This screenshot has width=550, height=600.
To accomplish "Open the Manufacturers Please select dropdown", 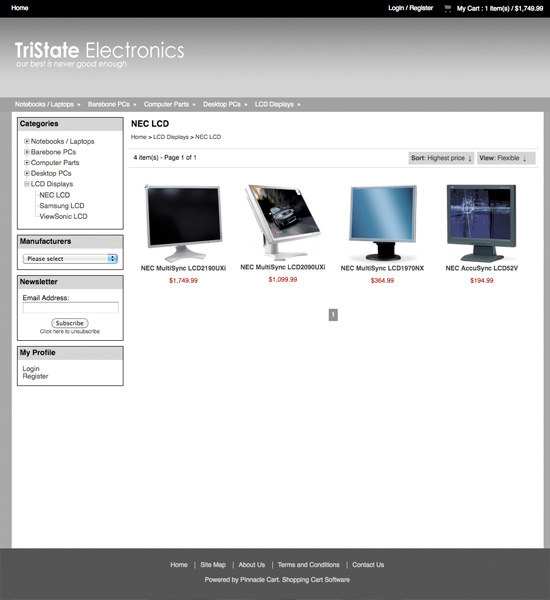I will point(70,259).
